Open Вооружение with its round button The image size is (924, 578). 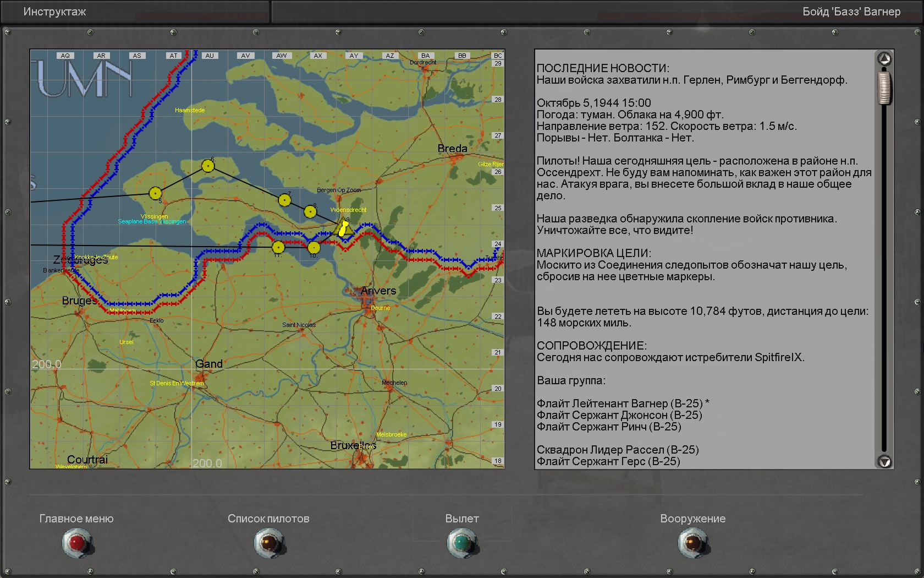tap(693, 543)
